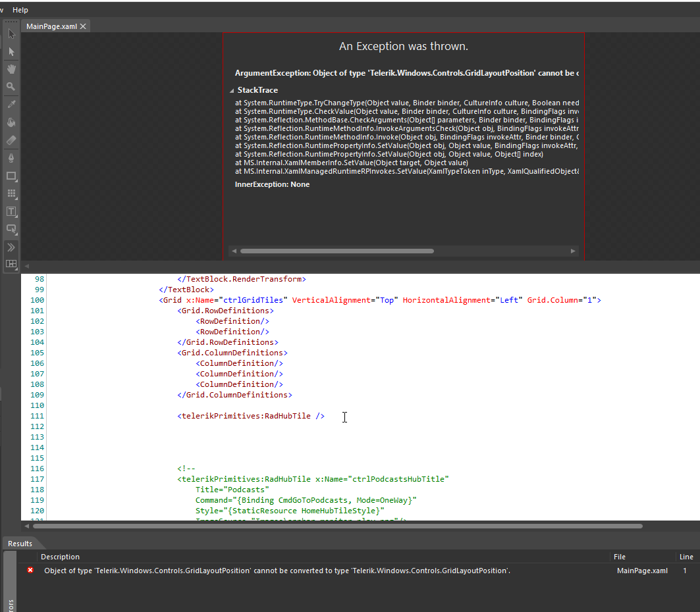Select the Grid layout panel tool

pos(11,193)
